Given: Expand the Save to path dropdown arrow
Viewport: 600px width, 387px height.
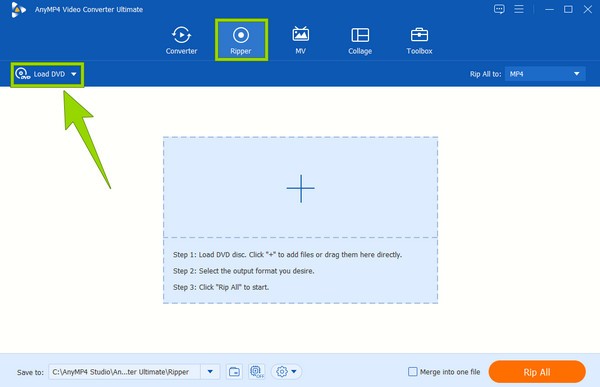Looking at the screenshot, I should point(210,372).
